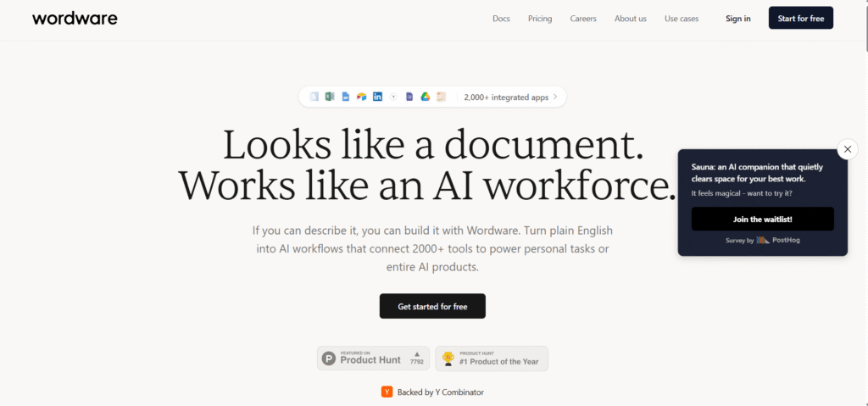Click the #1 Product of the Year badge
The height and width of the screenshot is (406, 868).
pyautogui.click(x=492, y=359)
